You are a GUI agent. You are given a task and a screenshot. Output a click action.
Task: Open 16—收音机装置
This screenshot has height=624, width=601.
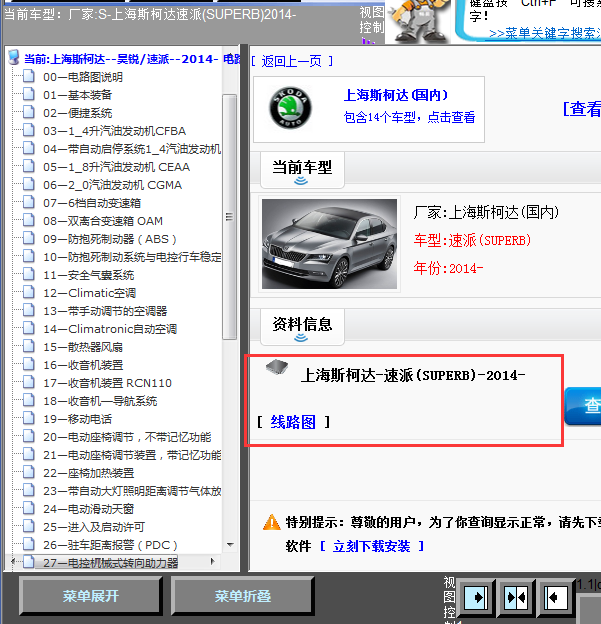pos(83,365)
